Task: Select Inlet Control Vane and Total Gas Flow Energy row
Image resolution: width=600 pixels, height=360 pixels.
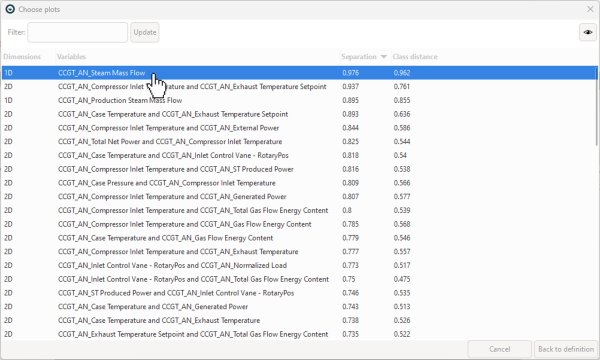Action: tap(299, 279)
